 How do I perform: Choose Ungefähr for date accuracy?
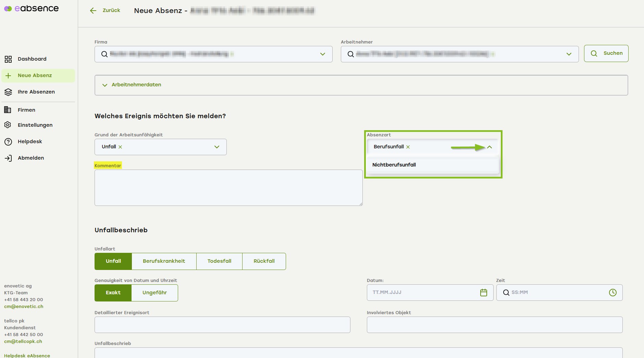(x=154, y=293)
